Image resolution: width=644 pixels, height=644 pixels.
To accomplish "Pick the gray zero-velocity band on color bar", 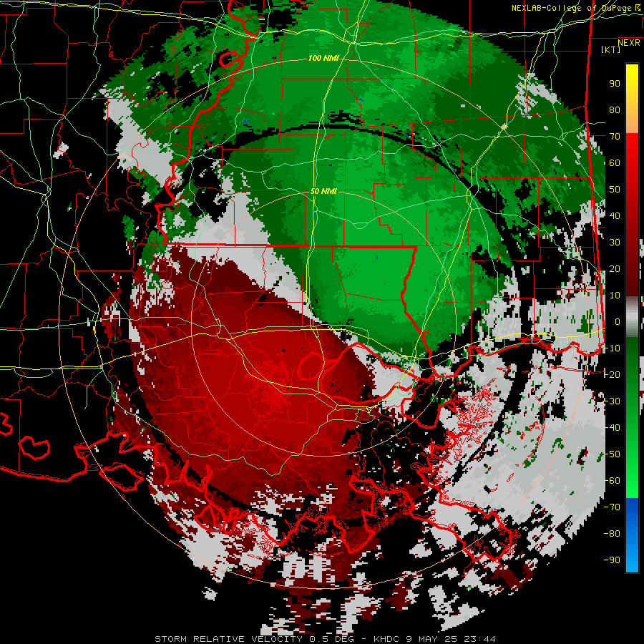I will [632, 317].
